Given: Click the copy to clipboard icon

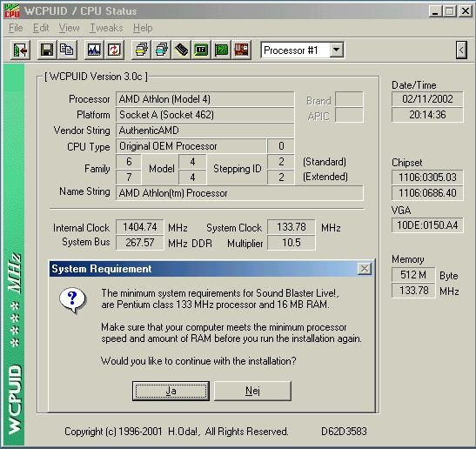Looking at the screenshot, I should click(x=67, y=50).
